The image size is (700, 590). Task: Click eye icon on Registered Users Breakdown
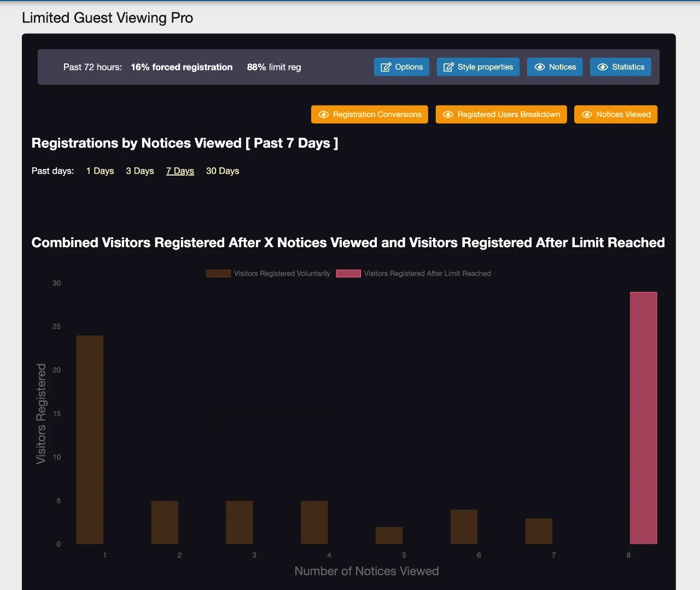[448, 115]
